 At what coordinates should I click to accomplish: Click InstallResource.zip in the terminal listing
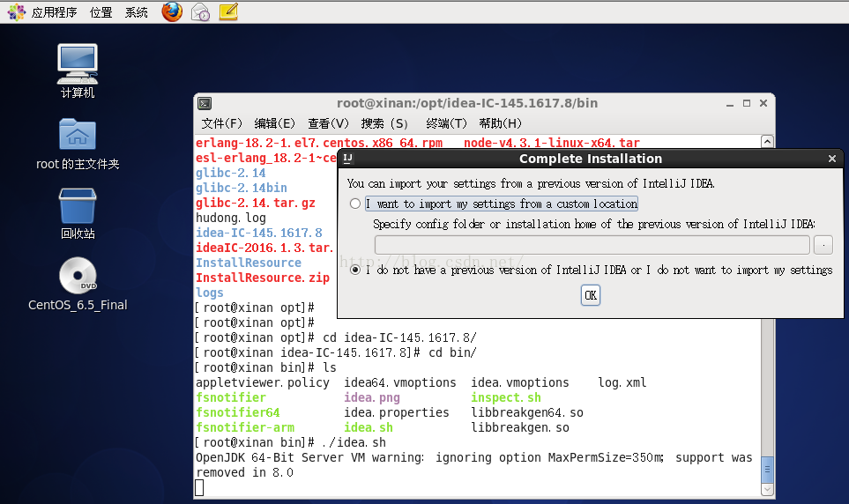pyautogui.click(x=263, y=278)
